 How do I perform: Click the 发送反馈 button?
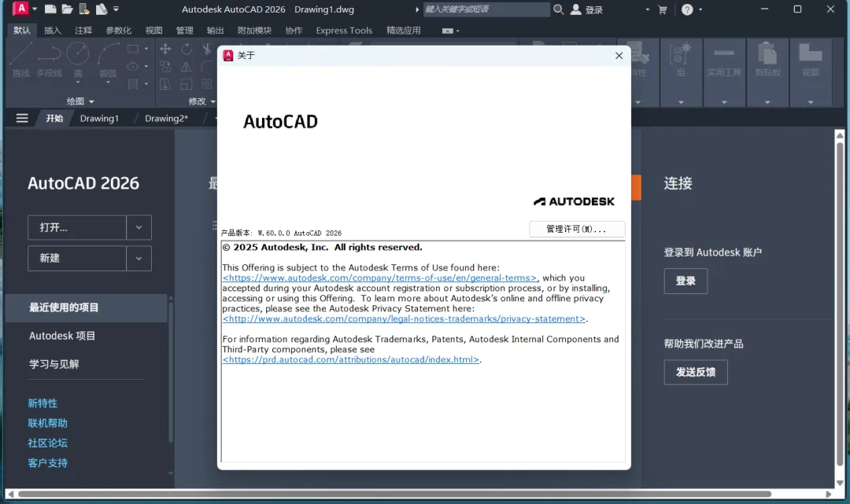click(696, 372)
